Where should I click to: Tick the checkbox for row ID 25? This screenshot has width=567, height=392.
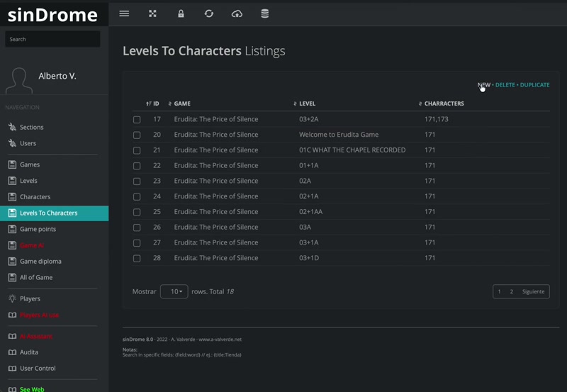coord(137,212)
